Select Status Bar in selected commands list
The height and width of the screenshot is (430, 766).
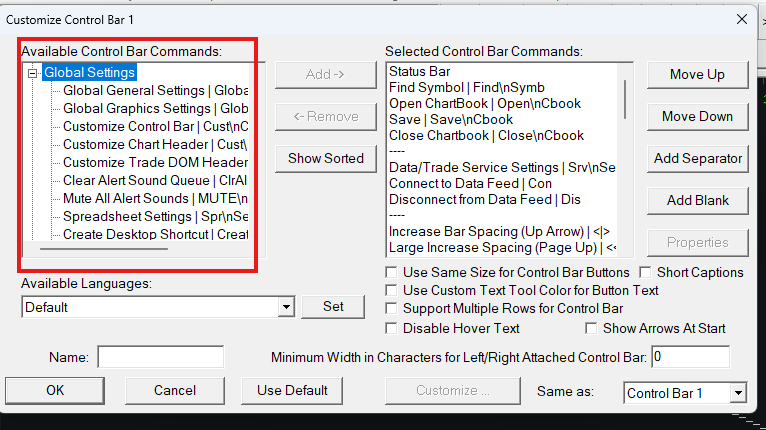(419, 72)
